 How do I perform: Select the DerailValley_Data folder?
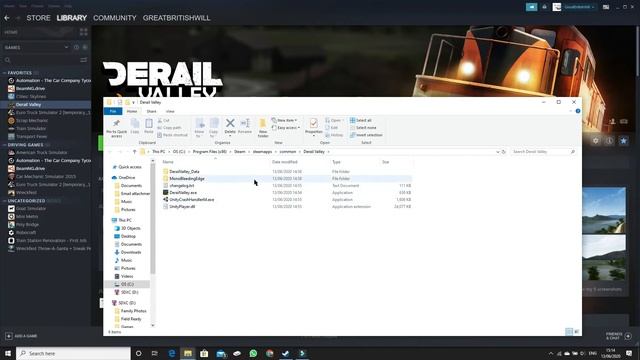pos(184,172)
